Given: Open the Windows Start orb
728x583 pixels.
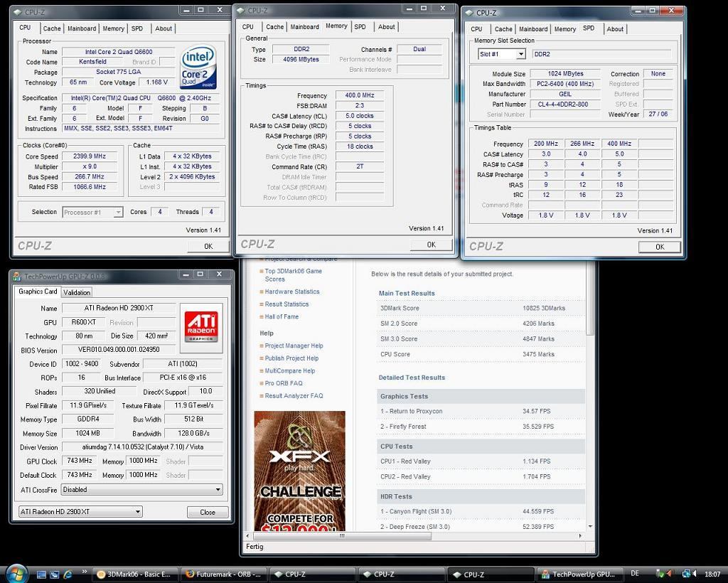Looking at the screenshot, I should click(17, 573).
